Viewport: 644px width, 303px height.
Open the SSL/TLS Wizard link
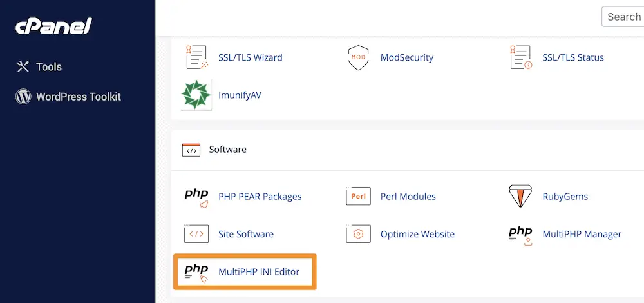pos(250,57)
